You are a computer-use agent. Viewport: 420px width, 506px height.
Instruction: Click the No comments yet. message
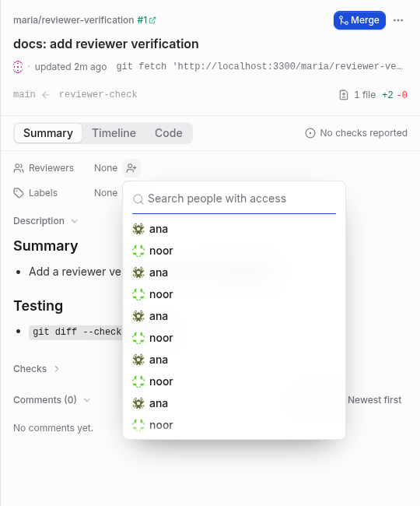pos(53,428)
